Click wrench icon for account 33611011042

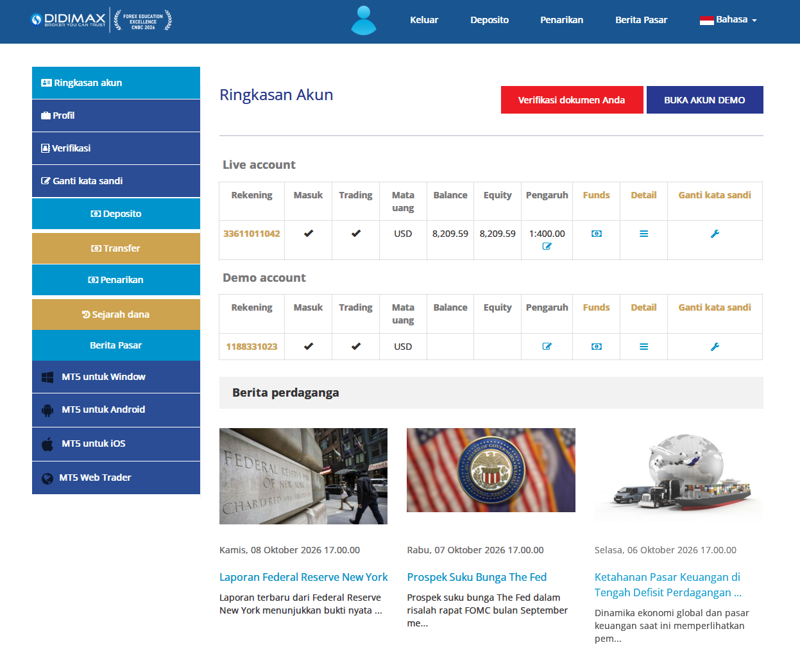715,234
